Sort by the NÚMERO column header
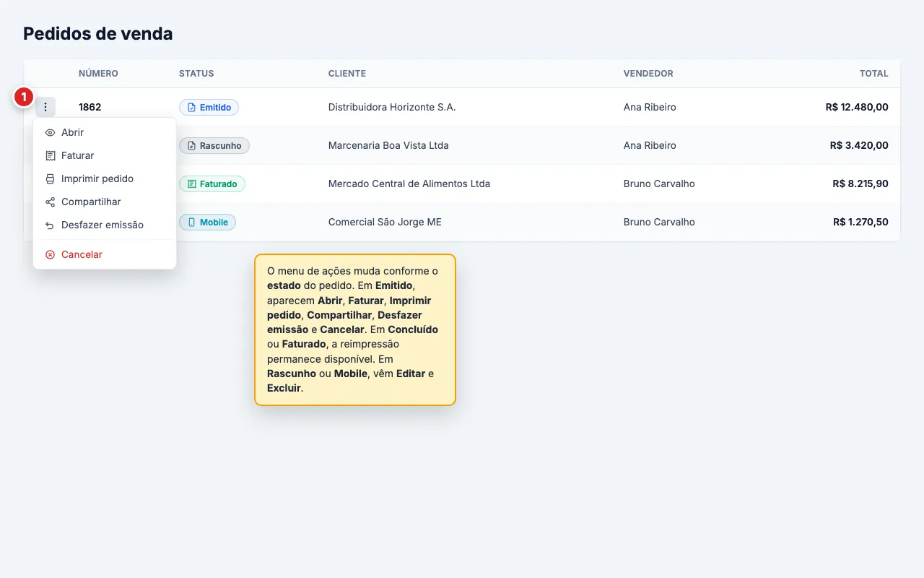 [x=98, y=74]
